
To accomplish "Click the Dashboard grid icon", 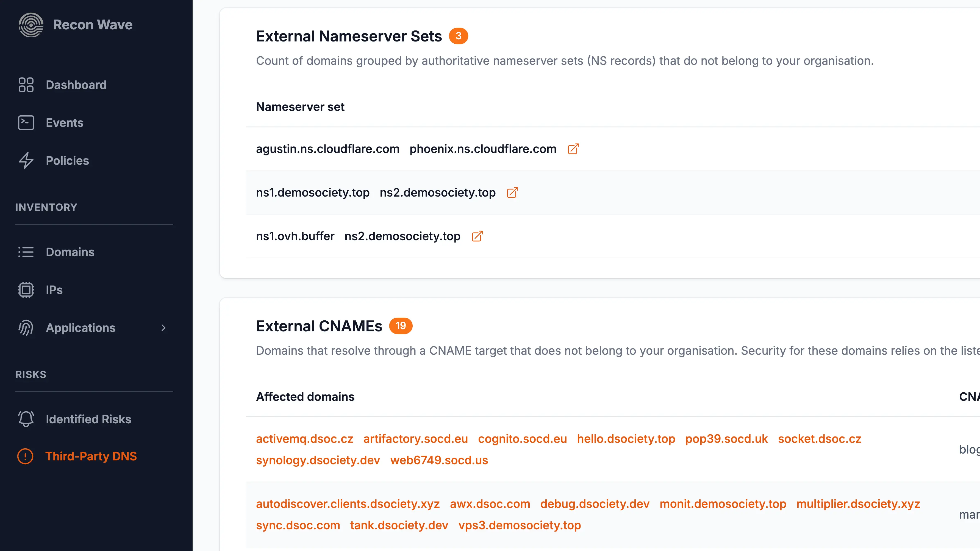I will pyautogui.click(x=26, y=85).
